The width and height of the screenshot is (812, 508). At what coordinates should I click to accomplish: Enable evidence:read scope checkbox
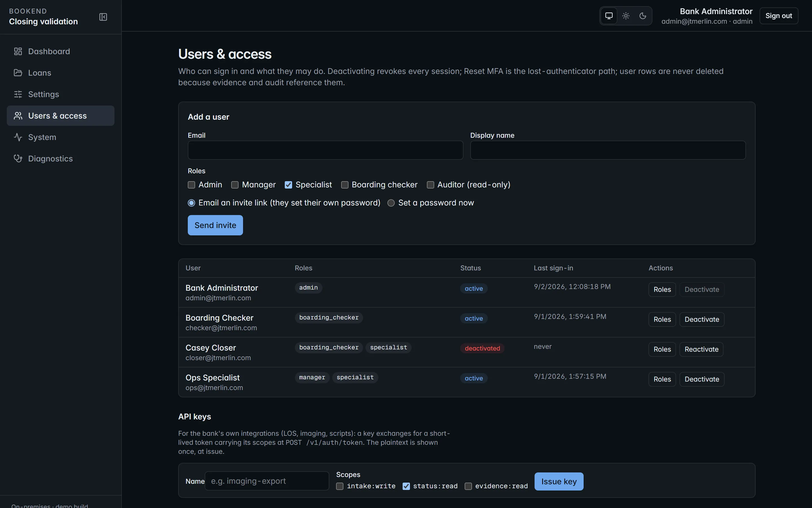tap(468, 486)
